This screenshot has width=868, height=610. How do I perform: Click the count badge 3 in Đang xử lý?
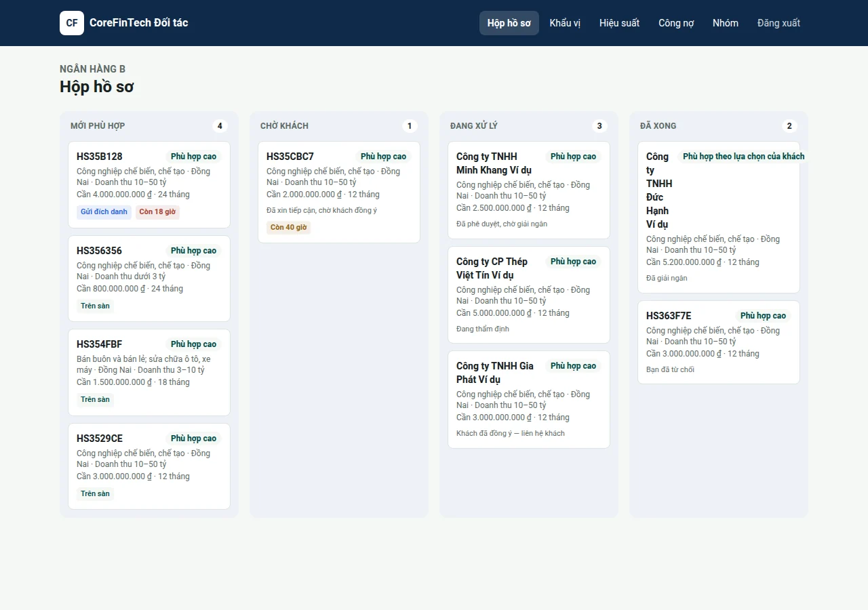(599, 126)
